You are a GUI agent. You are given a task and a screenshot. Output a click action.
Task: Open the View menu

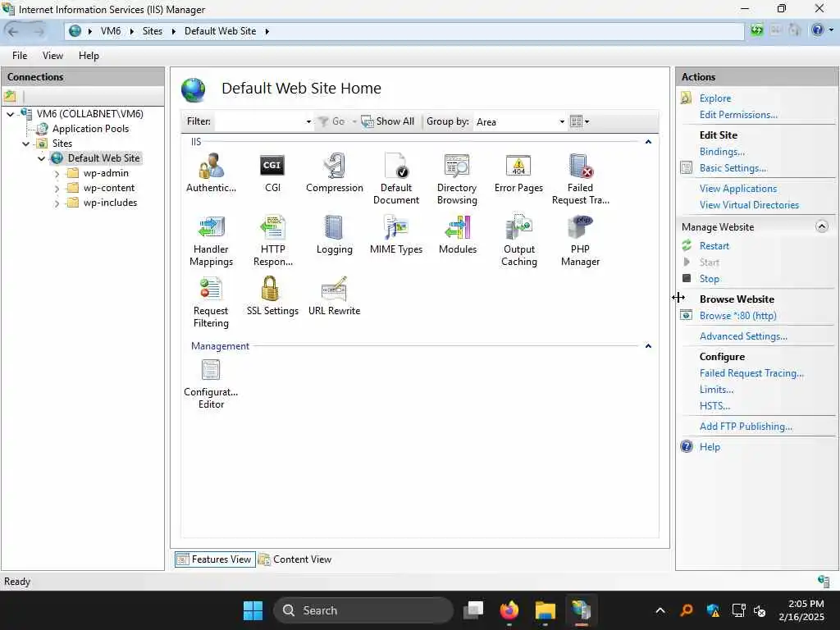[x=52, y=56]
